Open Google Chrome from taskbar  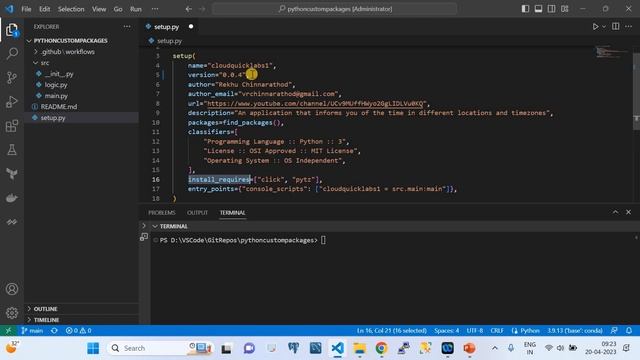pos(381,348)
